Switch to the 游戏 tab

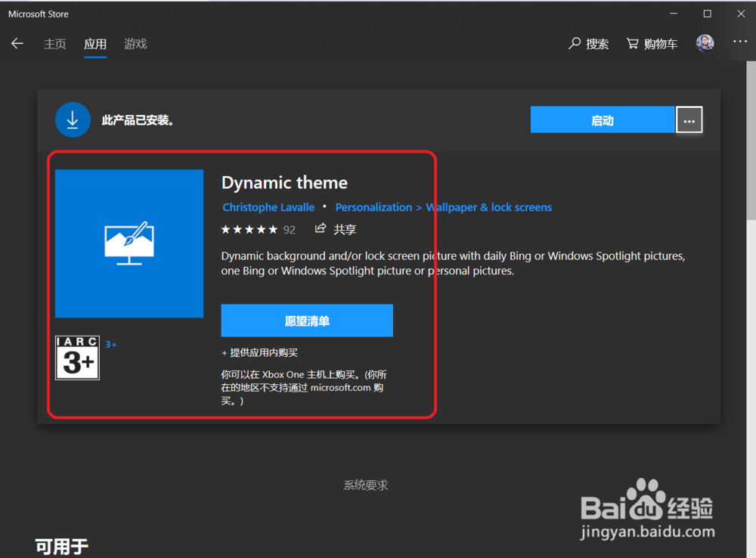tap(135, 44)
